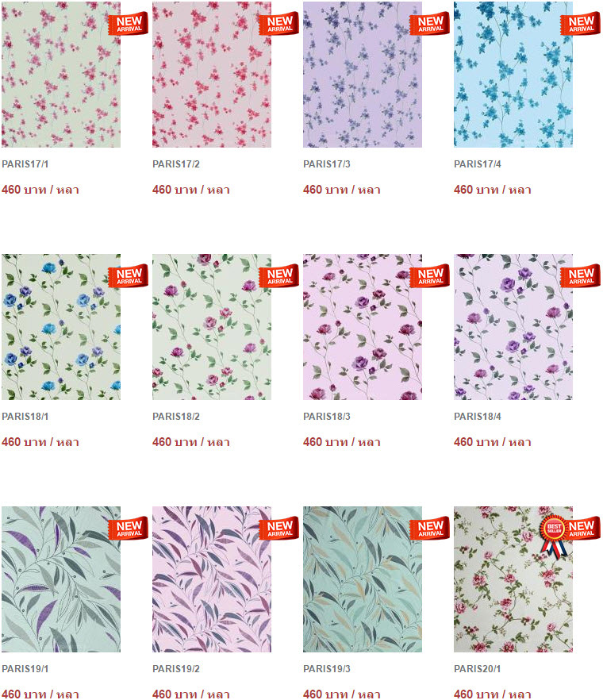
Task: Click the PARIS20/1 product name link
Action: (x=478, y=669)
